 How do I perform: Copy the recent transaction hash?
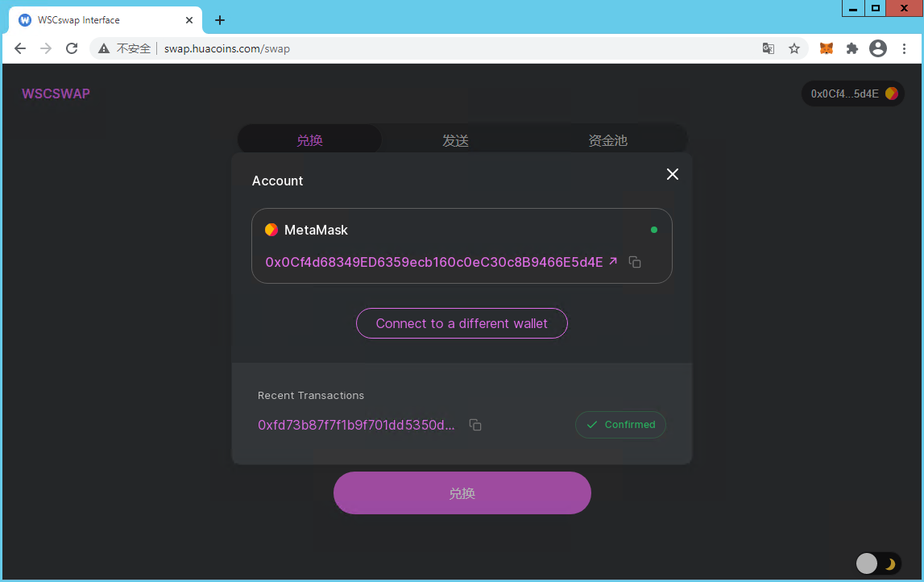tap(475, 425)
